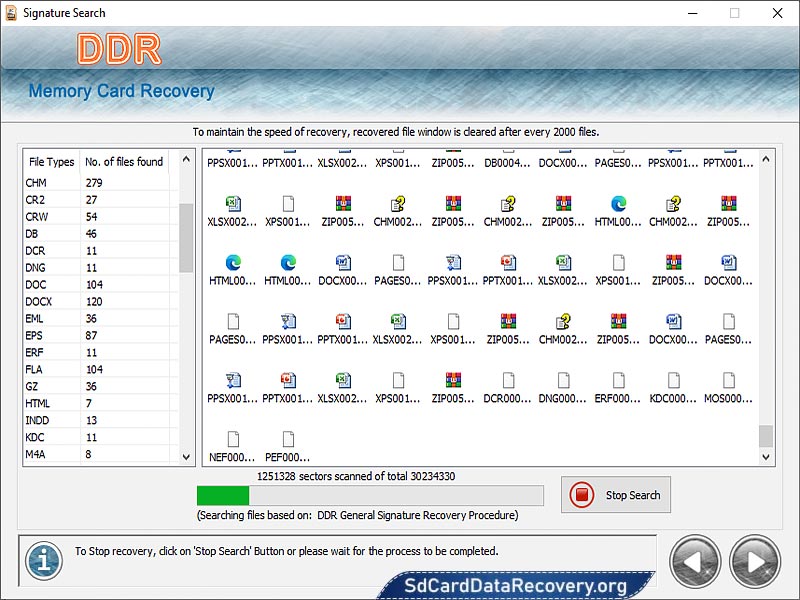Click the sector scanning progress bar
800x600 pixels.
click(370, 495)
